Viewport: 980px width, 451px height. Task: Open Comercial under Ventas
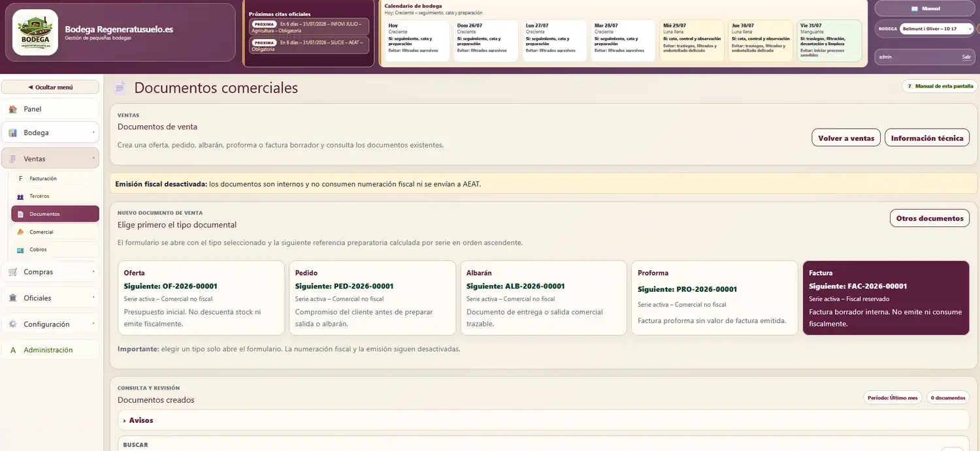[x=55, y=232]
